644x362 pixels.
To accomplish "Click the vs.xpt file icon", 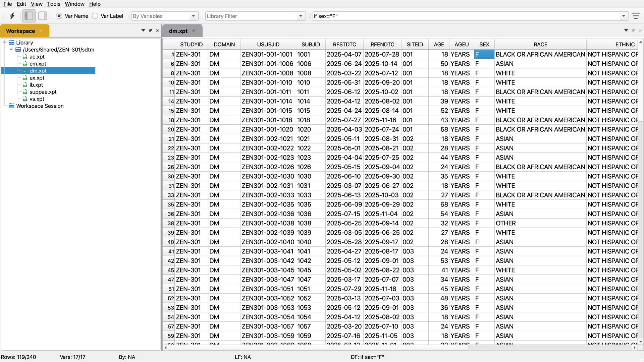I will point(25,99).
